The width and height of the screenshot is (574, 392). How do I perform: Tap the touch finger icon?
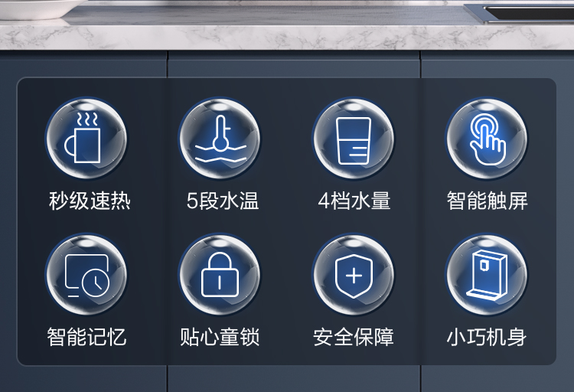(487, 139)
